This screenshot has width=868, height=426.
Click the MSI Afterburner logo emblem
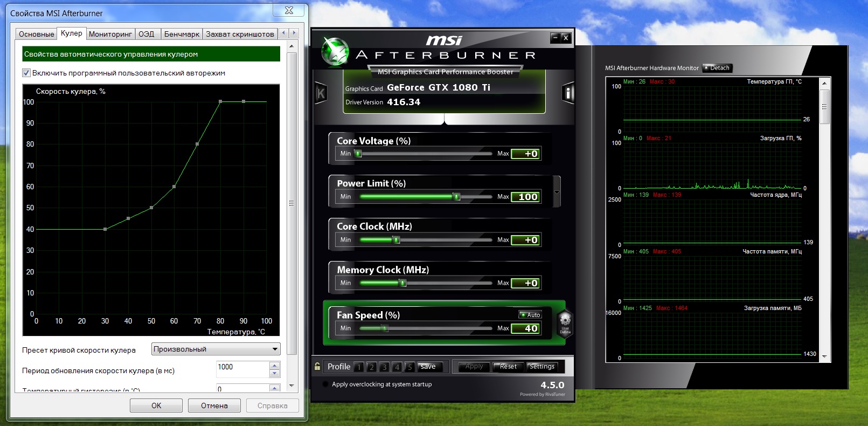335,52
